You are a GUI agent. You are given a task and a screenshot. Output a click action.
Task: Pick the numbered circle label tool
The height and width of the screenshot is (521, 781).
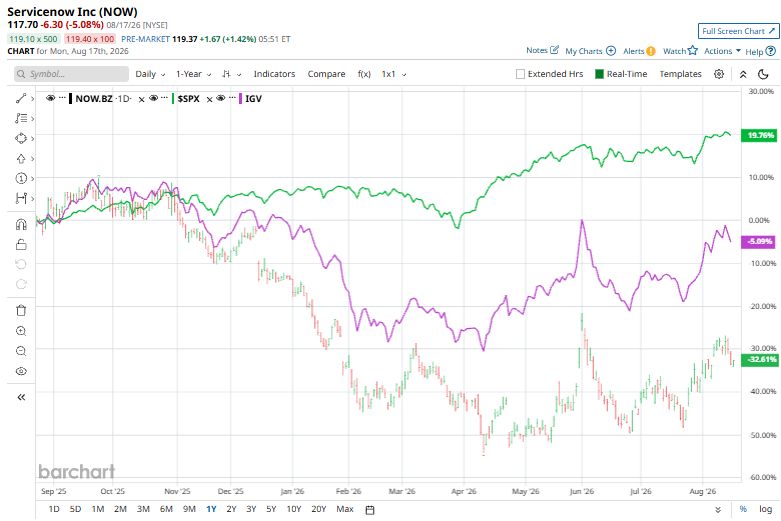[21, 178]
